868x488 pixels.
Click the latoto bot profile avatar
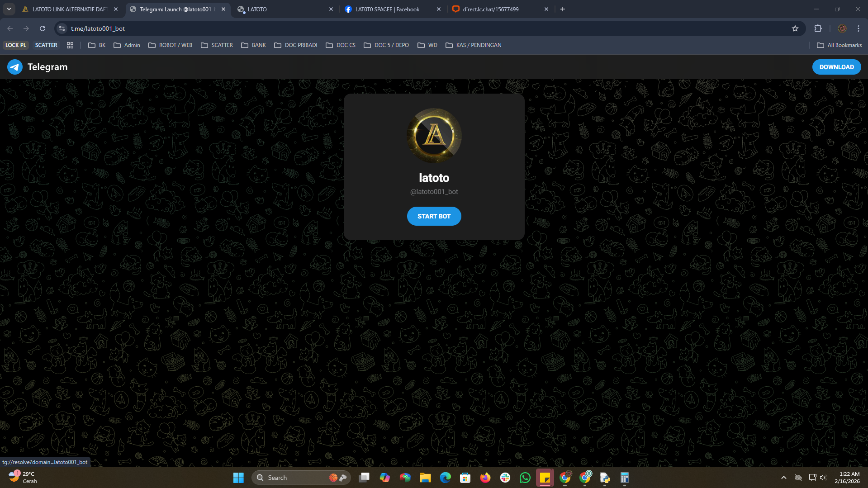(434, 136)
